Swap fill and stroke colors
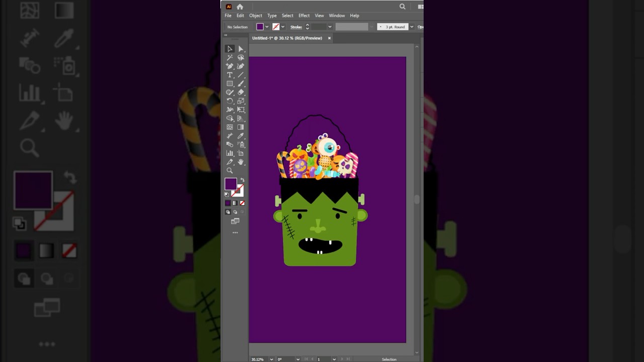Image resolution: width=644 pixels, height=362 pixels. pyautogui.click(x=243, y=180)
